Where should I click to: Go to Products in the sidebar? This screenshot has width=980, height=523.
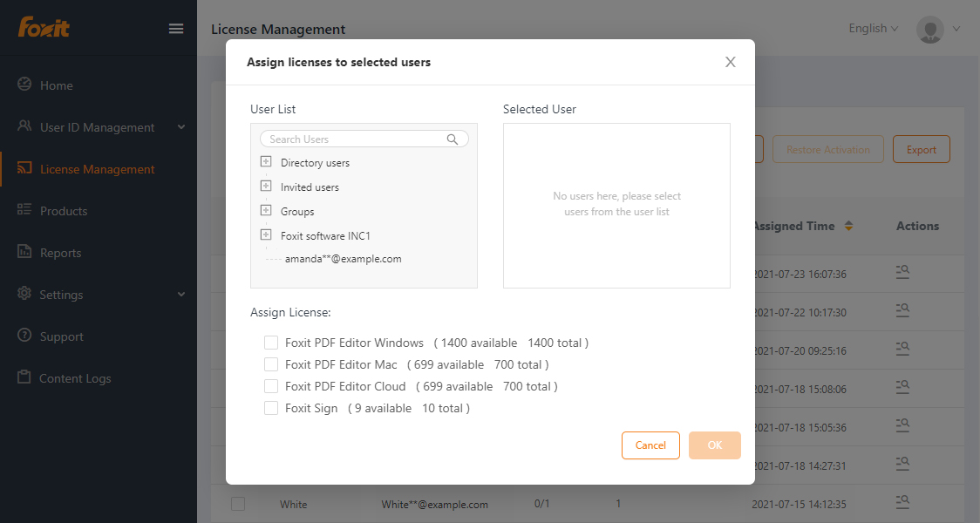[64, 211]
